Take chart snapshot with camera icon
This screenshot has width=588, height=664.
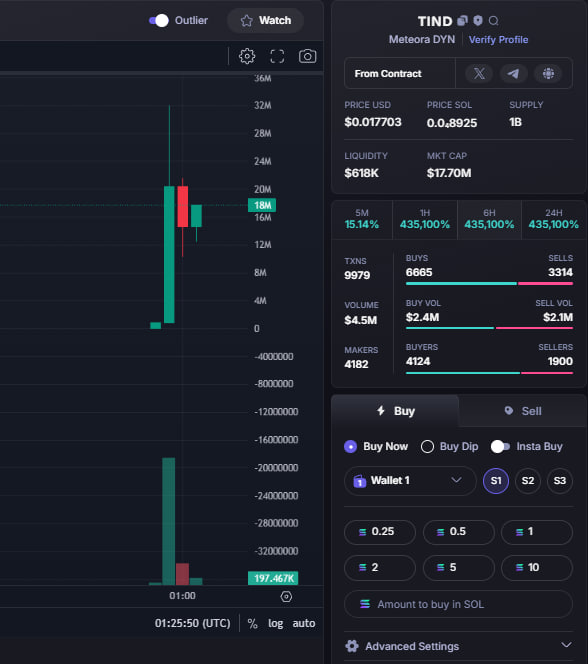(x=307, y=56)
